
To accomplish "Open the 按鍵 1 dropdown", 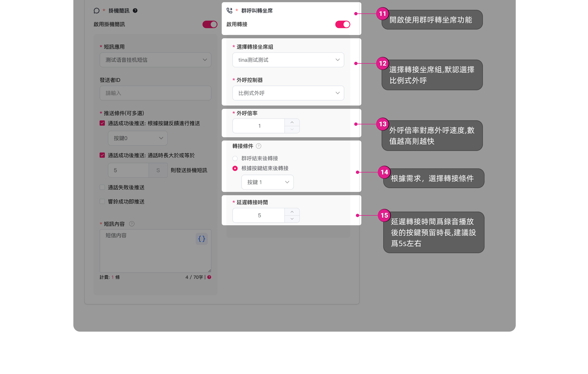I will [x=267, y=182].
